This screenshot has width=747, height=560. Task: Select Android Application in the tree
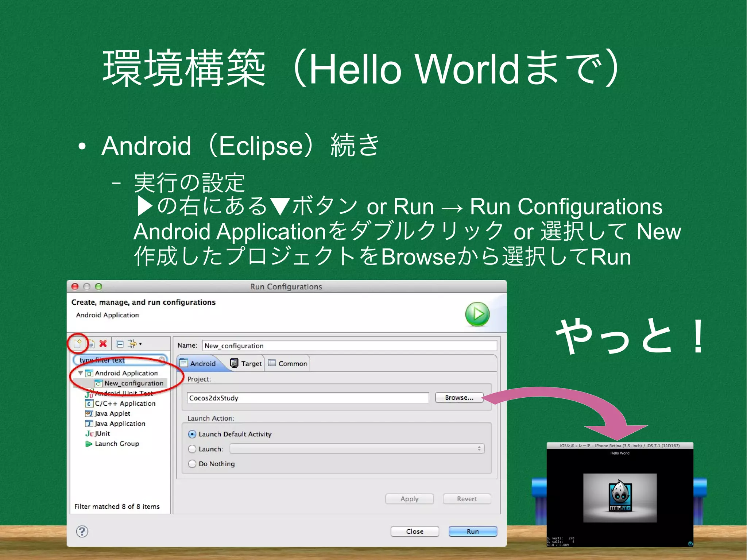(126, 373)
